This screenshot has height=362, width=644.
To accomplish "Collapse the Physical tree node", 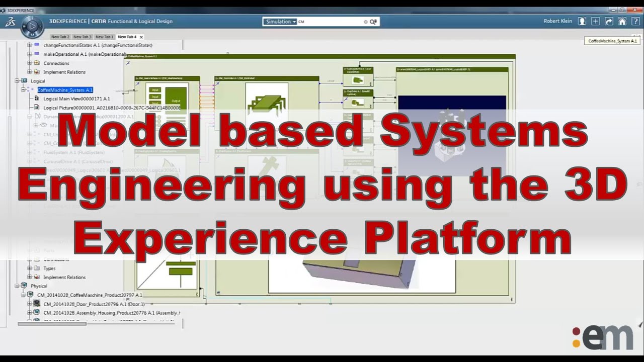I will tap(17, 286).
